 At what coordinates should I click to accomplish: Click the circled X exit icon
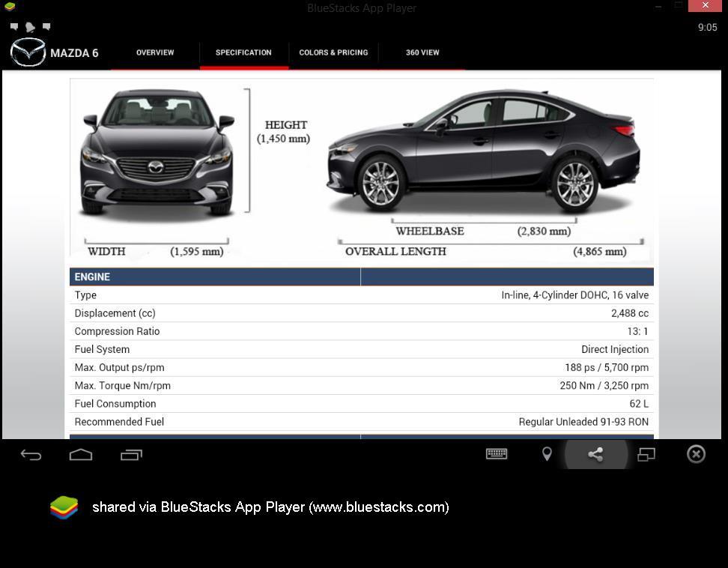696,454
